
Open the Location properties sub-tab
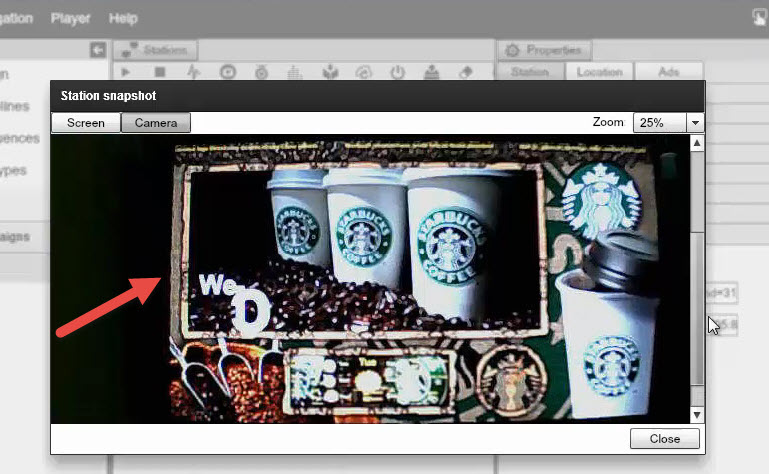(599, 72)
